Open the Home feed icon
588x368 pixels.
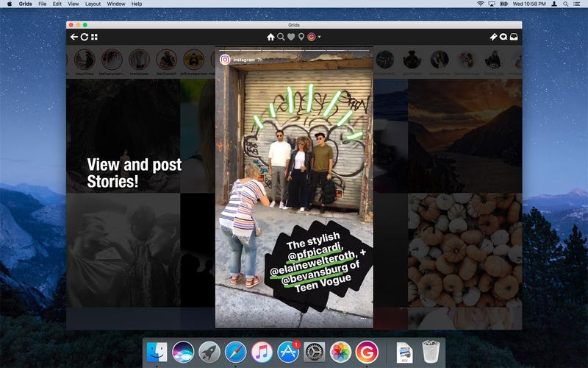pos(270,37)
